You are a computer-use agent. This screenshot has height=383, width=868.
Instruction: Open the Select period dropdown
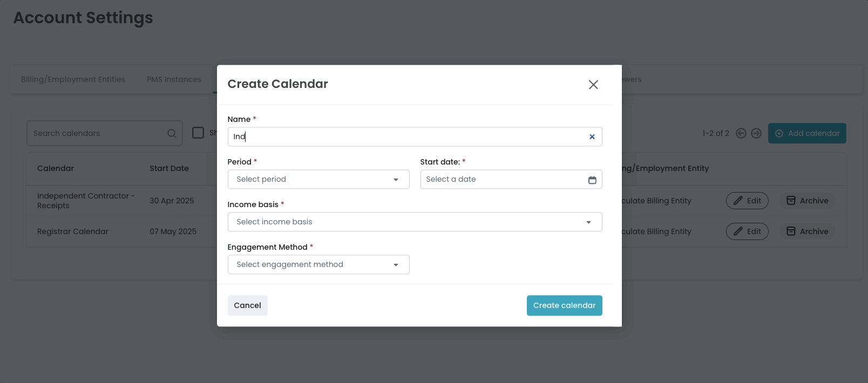click(318, 179)
